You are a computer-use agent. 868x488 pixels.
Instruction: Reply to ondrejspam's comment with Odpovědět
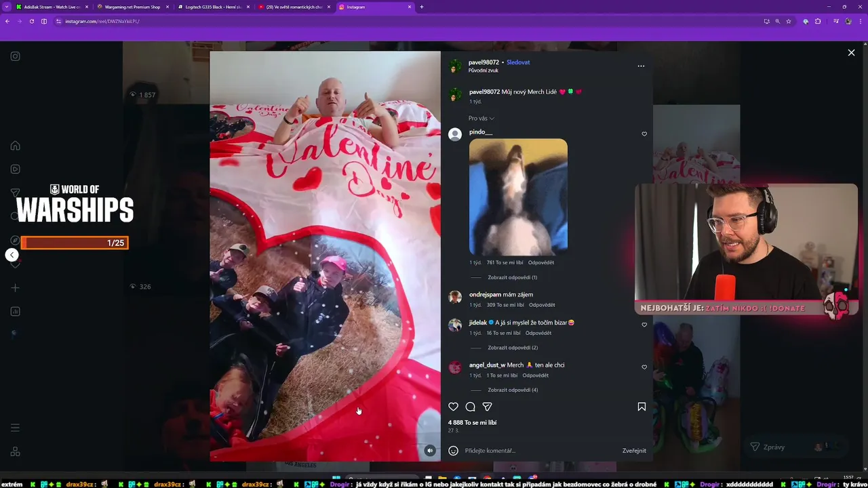coord(542,305)
